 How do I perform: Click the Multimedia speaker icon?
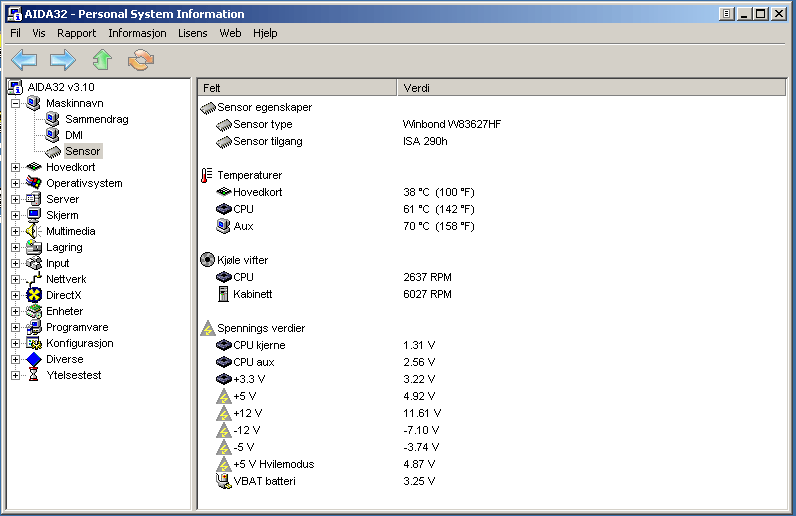[x=34, y=231]
